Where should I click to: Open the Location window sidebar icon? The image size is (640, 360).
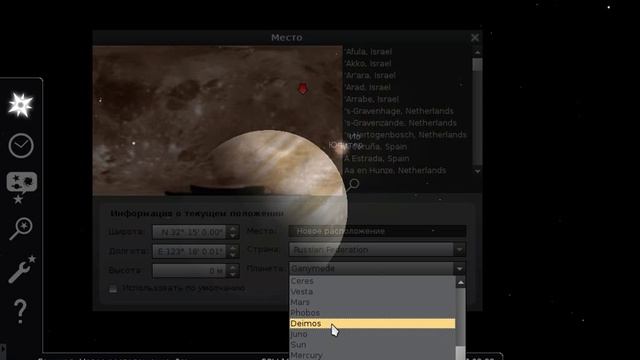(20, 105)
